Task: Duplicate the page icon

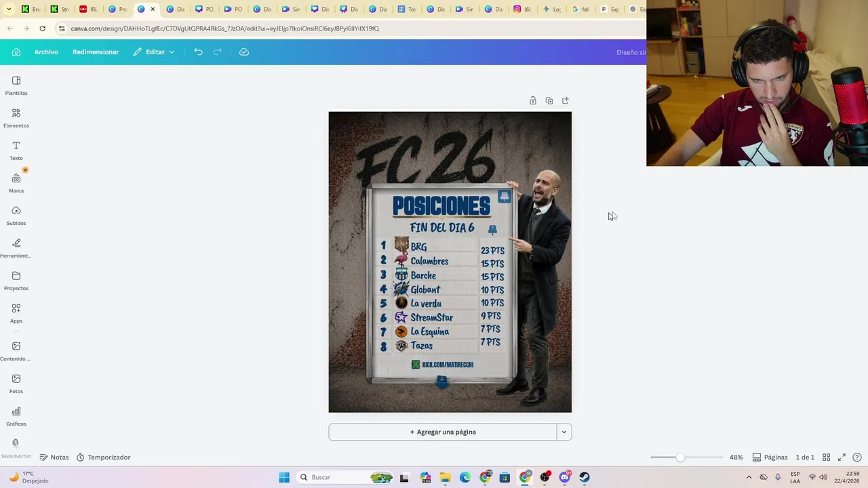Action: [x=549, y=100]
